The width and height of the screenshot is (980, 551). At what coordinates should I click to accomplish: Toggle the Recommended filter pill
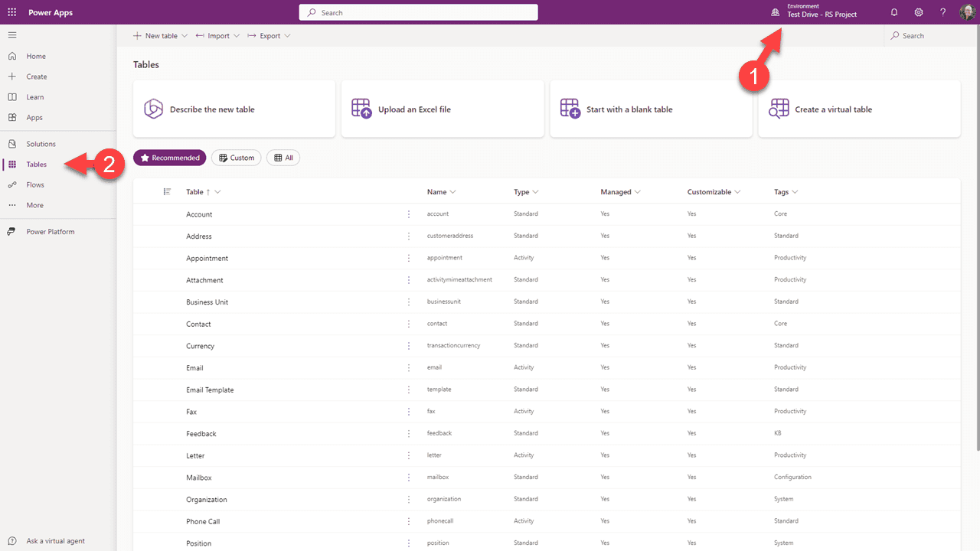click(x=169, y=157)
